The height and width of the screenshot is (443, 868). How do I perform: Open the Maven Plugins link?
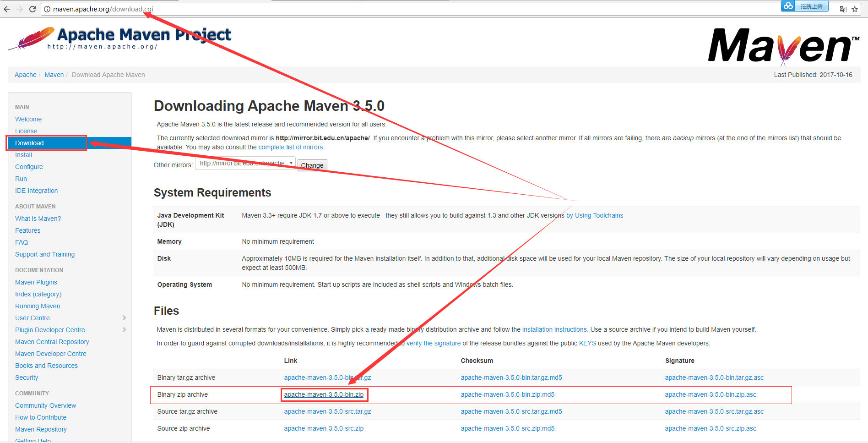pos(36,282)
